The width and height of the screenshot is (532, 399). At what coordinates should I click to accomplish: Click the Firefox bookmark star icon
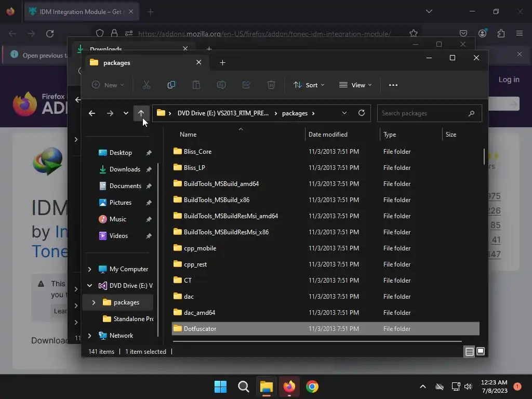[413, 33]
